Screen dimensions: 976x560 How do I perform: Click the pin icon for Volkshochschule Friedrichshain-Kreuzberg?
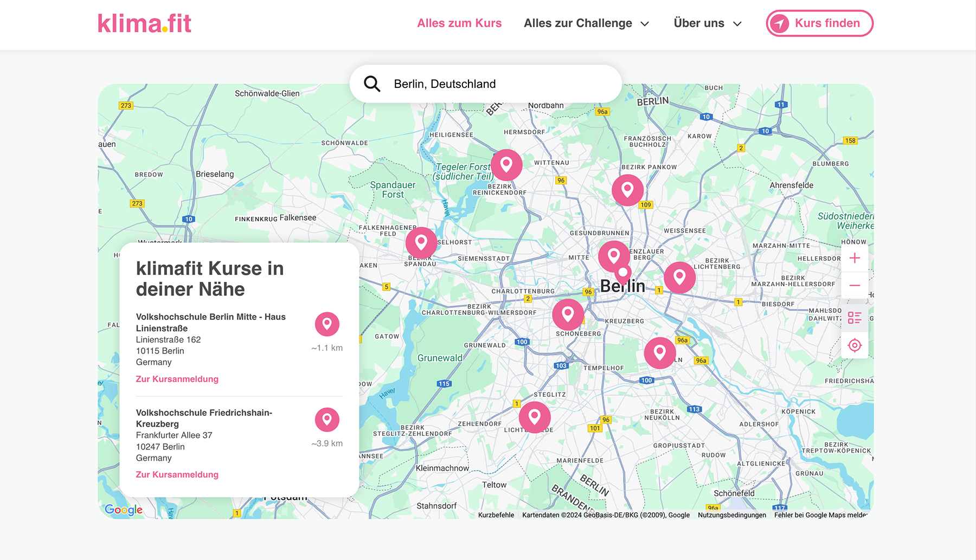pyautogui.click(x=327, y=420)
